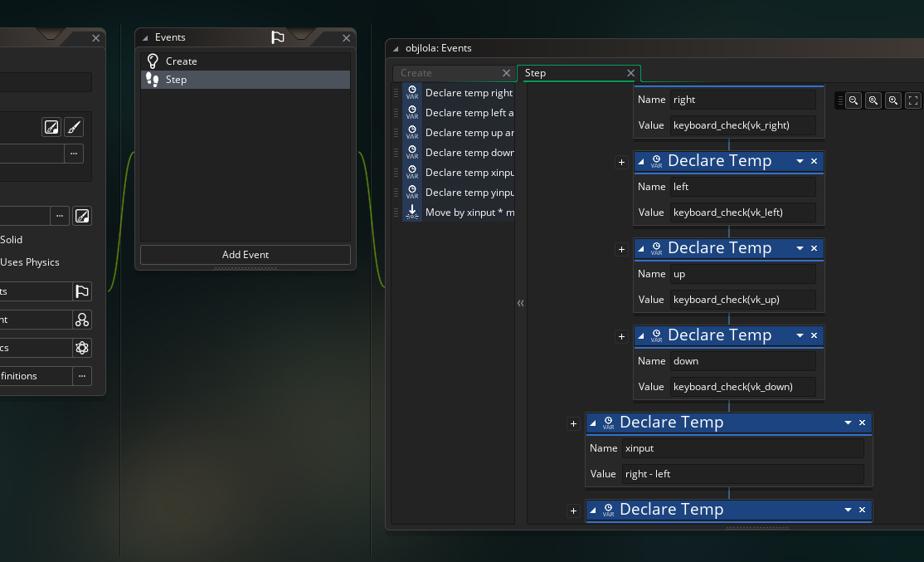Viewport: 924px width, 562px height.
Task: Click the Value field 'right - left'
Action: tap(743, 474)
